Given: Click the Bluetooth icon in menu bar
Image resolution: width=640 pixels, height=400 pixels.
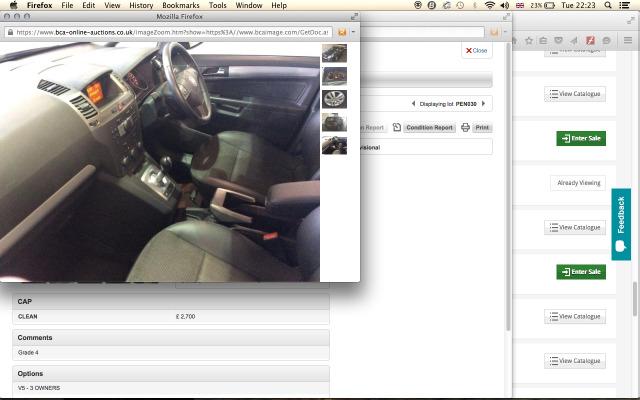Looking at the screenshot, I should pyautogui.click(x=475, y=5).
